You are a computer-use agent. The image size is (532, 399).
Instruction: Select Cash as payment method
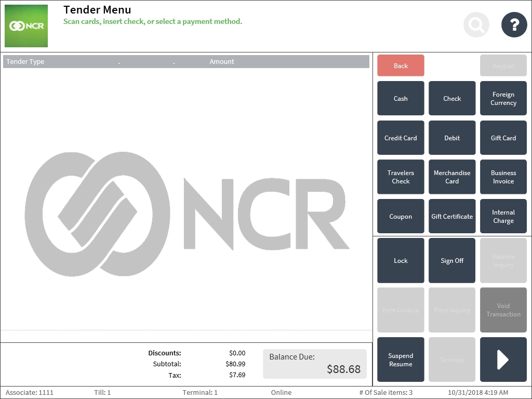point(401,98)
